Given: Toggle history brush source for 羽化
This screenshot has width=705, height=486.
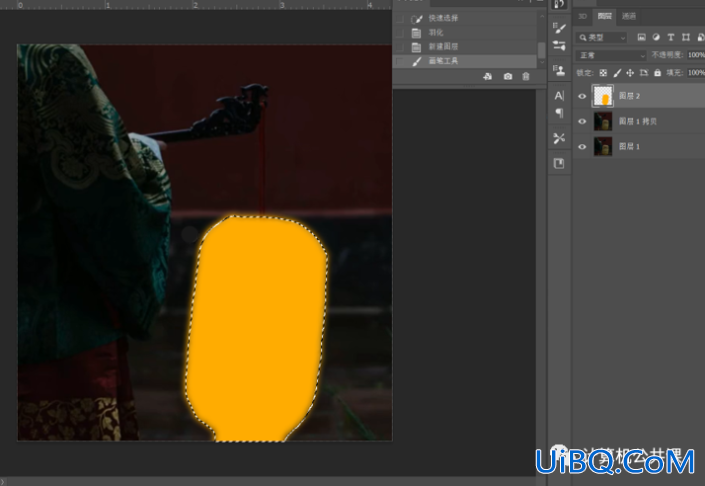Looking at the screenshot, I should (x=399, y=33).
